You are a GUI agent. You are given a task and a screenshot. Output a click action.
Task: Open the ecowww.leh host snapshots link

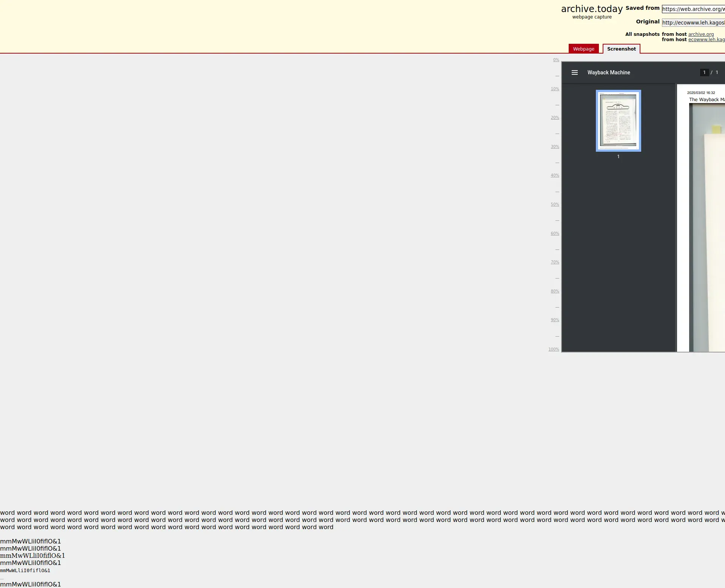706,40
